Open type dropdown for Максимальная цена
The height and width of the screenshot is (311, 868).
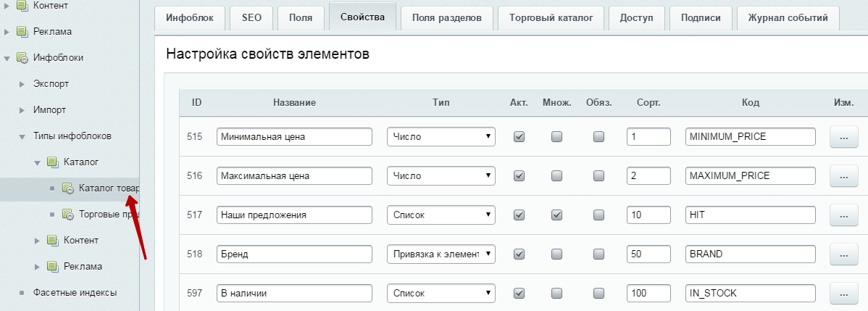pos(441,175)
